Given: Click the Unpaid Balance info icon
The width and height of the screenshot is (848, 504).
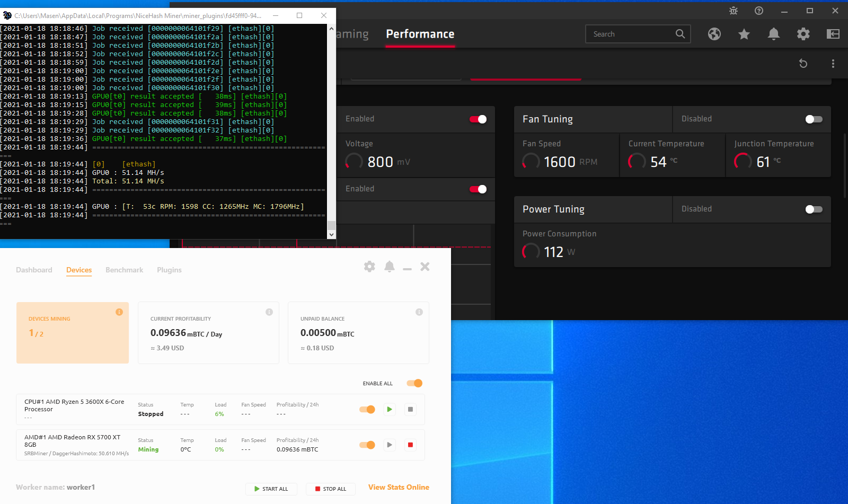Looking at the screenshot, I should [419, 312].
